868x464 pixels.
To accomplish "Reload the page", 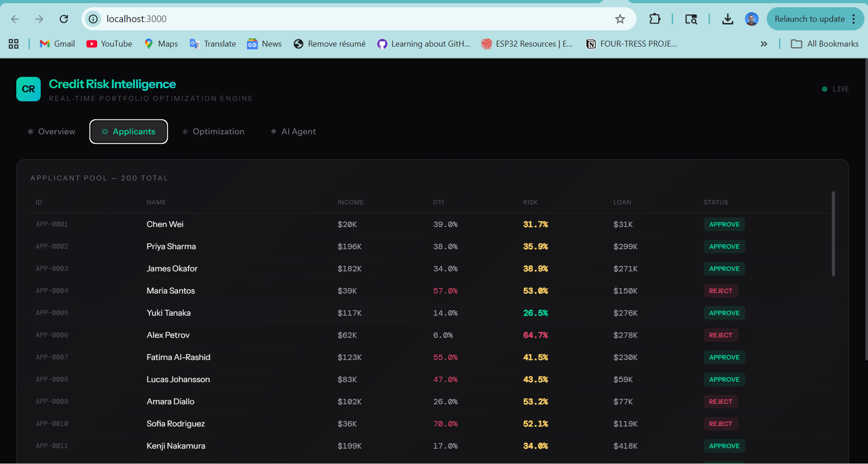I will tap(64, 19).
